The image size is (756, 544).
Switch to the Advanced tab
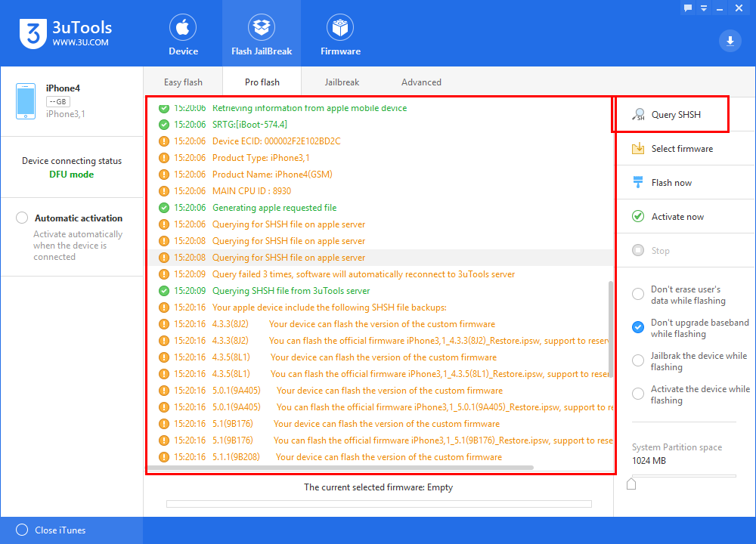coord(421,82)
